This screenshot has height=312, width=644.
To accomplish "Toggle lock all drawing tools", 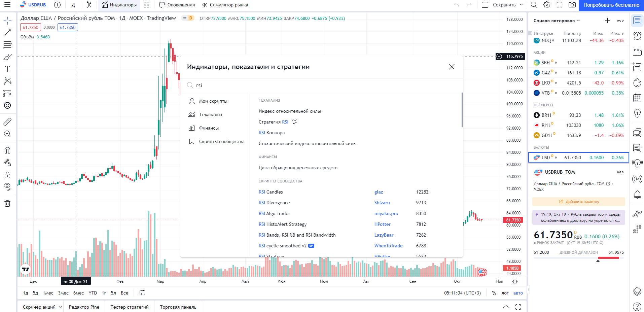I will (7, 175).
